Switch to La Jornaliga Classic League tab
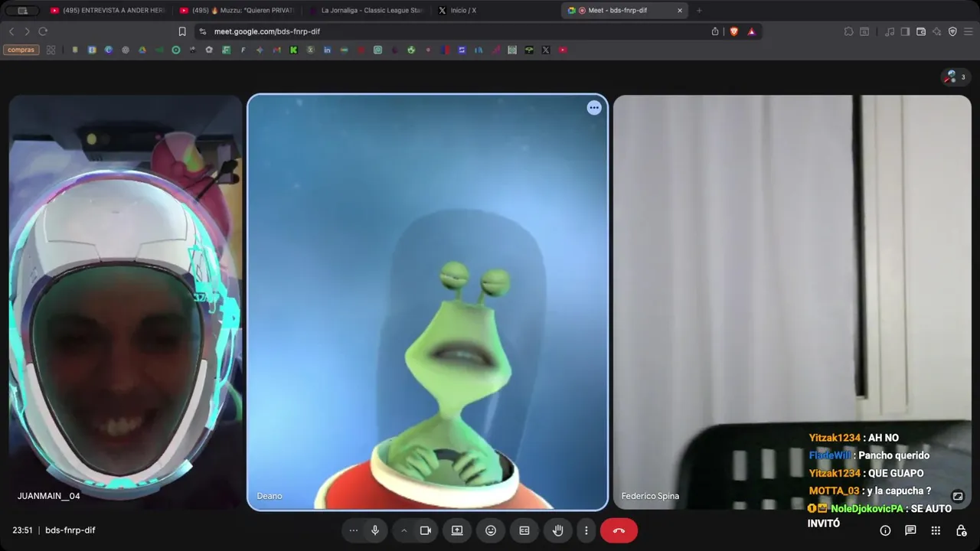The height and width of the screenshot is (551, 980). tap(366, 11)
